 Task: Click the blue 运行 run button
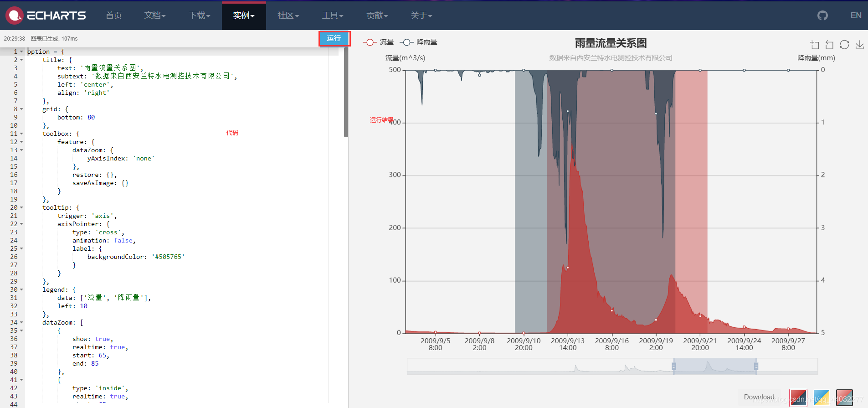coord(334,38)
